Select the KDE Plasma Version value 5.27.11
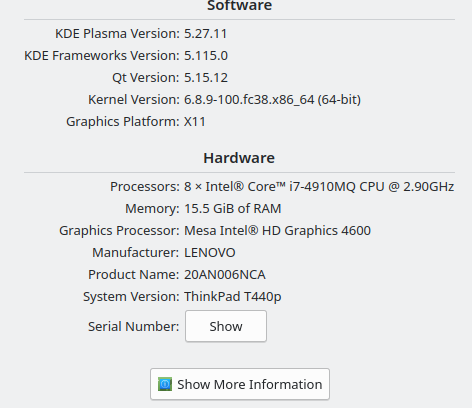The width and height of the screenshot is (472, 408). tap(206, 34)
